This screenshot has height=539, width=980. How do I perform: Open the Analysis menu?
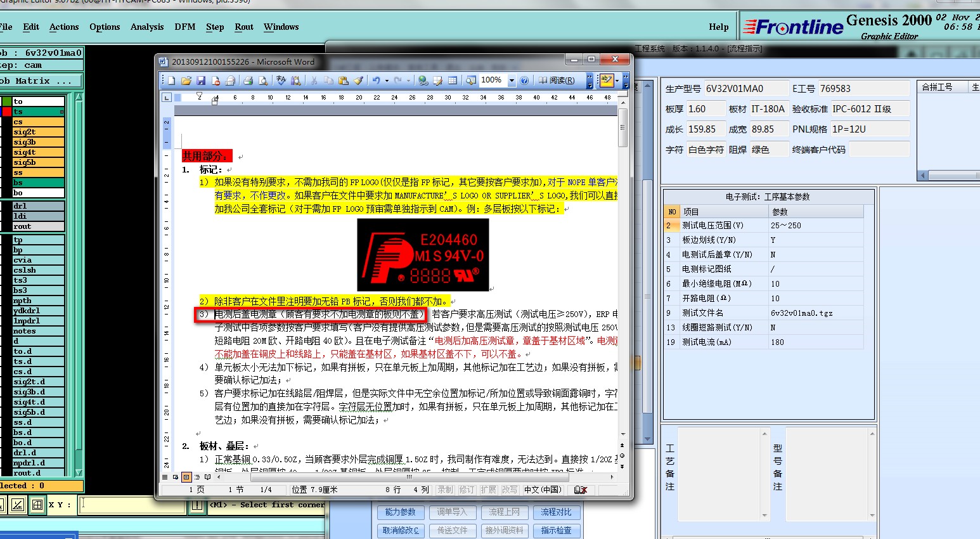pyautogui.click(x=147, y=27)
